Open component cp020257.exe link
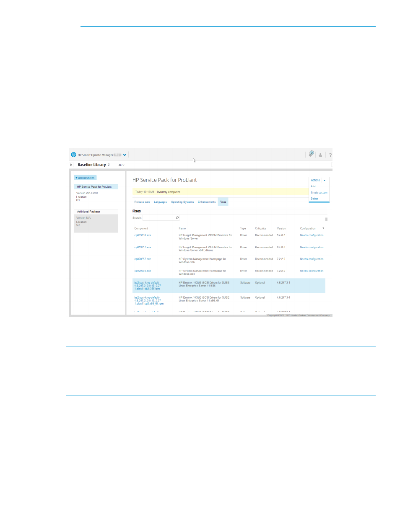 click(x=143, y=259)
